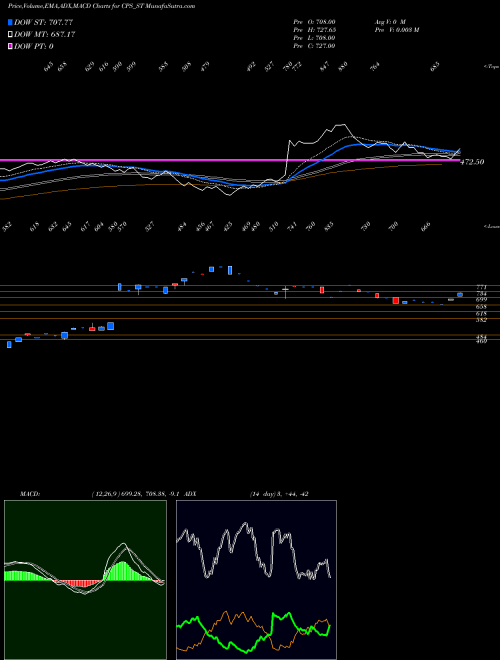Click the tall blue candle at chart peak
The height and width of the screenshot is (660, 500).
(230, 270)
